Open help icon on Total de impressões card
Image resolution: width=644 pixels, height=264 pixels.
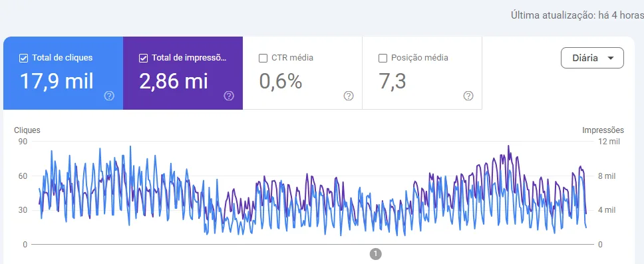[x=229, y=96]
